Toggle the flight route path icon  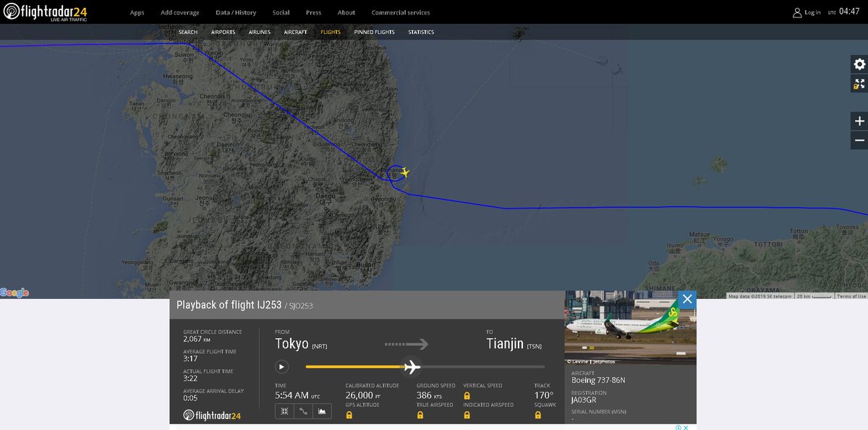pyautogui.click(x=303, y=411)
